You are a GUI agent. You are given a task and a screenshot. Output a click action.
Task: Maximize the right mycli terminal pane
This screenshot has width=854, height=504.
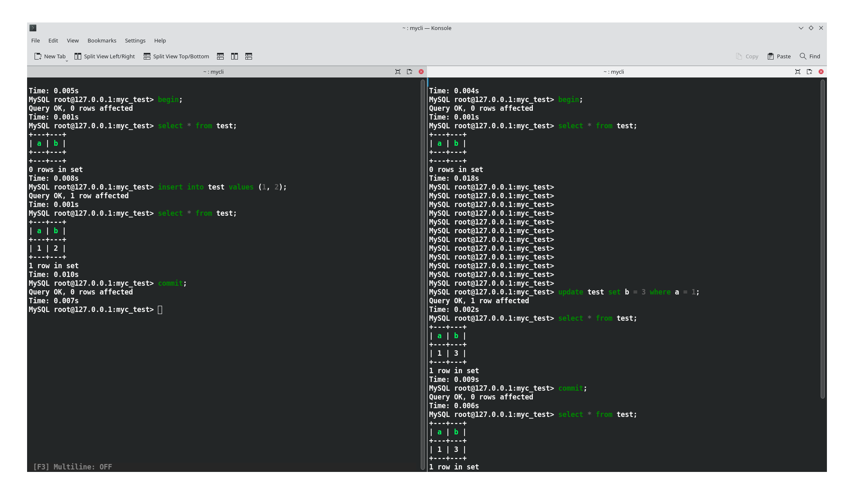click(x=798, y=72)
